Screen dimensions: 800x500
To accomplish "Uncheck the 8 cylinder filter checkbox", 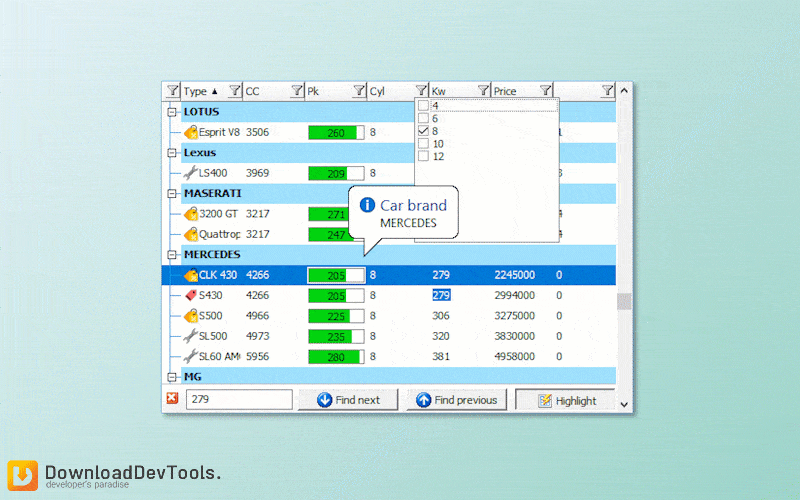I will pyautogui.click(x=424, y=131).
